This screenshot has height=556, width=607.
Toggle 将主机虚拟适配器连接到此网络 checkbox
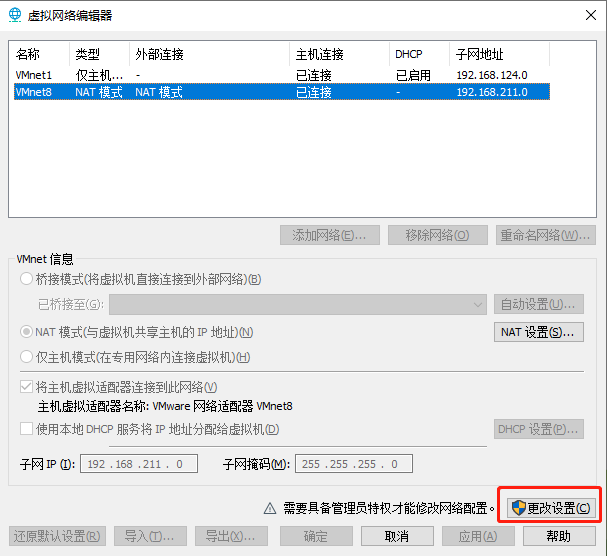pos(26,386)
